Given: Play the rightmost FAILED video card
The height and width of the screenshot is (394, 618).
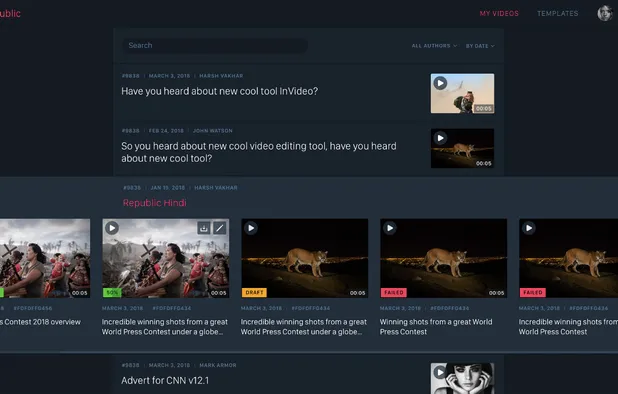Looking at the screenshot, I should (x=529, y=228).
